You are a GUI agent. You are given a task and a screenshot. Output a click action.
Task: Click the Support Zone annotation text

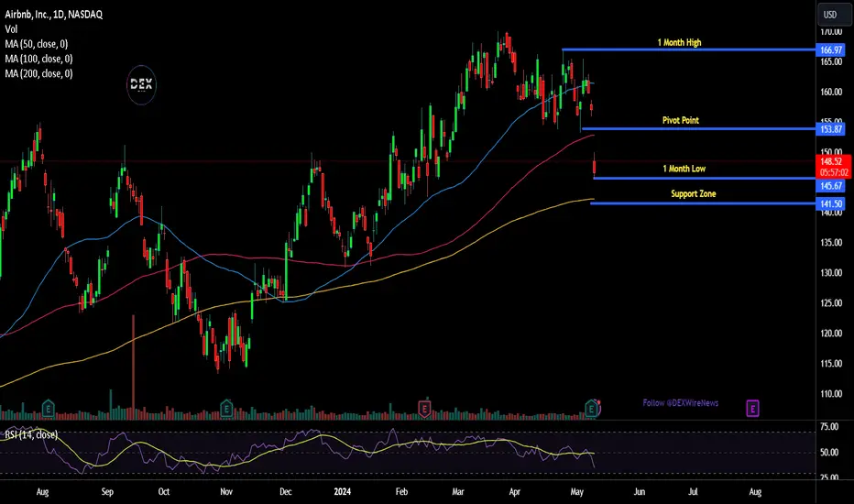point(694,194)
